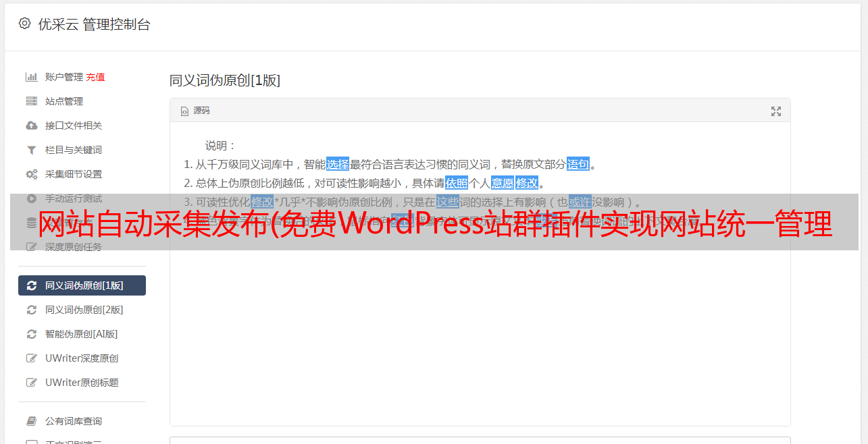Click the refresh icon for 同义词伪原创[2版]

pyautogui.click(x=31, y=310)
